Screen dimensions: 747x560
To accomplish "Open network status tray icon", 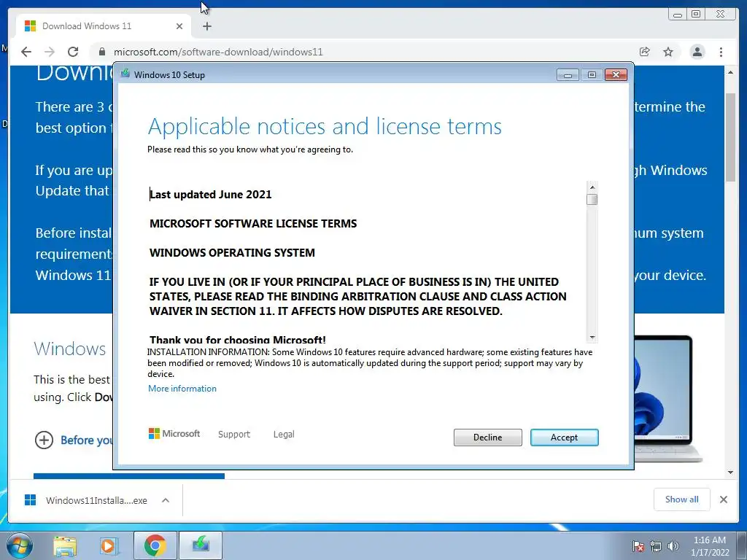I will (656, 546).
